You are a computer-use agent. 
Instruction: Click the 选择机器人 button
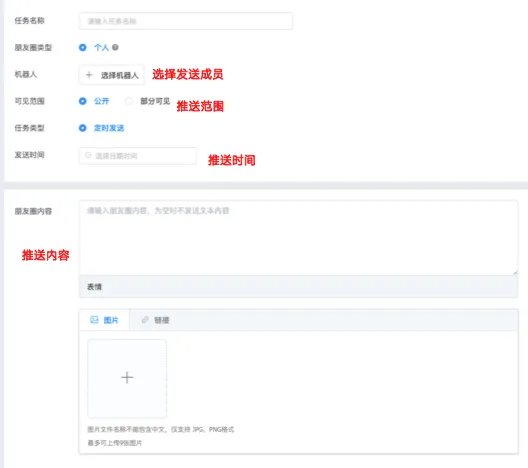[111, 75]
